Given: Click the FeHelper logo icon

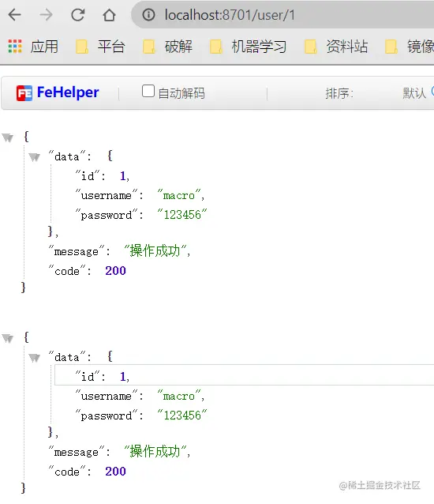Looking at the screenshot, I should (24, 93).
